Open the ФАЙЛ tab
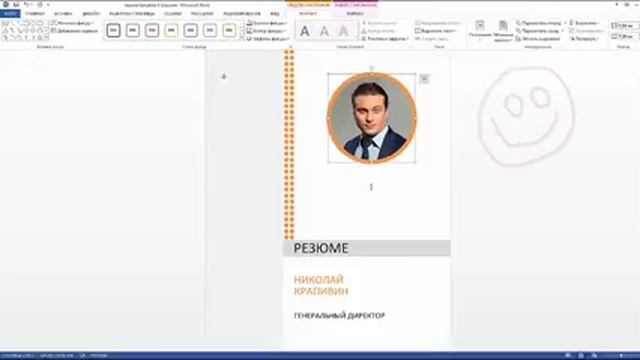Screen dimensions: 640x360 pyautogui.click(x=10, y=13)
